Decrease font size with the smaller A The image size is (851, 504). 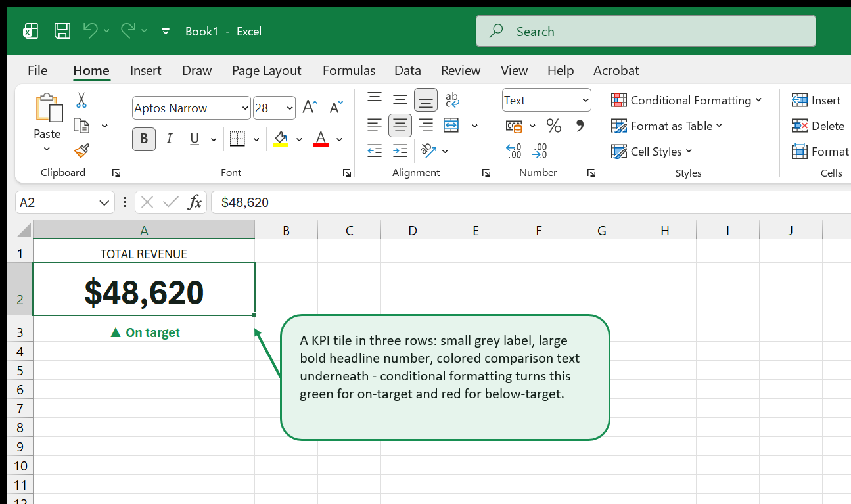pyautogui.click(x=336, y=108)
